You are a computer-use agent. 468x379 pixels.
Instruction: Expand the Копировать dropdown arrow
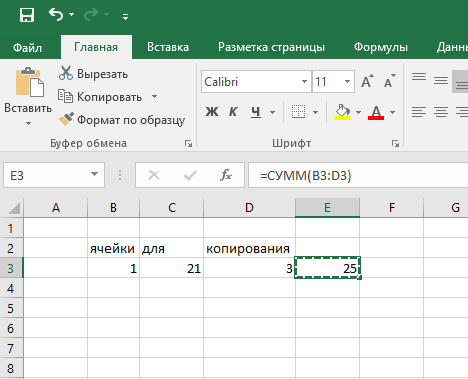click(x=154, y=97)
